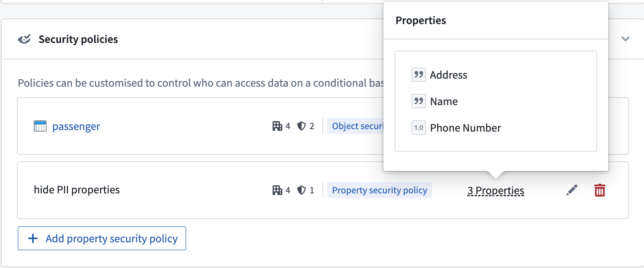Collapse the Security policies section
Viewport: 644px width, 268px height.
tap(625, 39)
